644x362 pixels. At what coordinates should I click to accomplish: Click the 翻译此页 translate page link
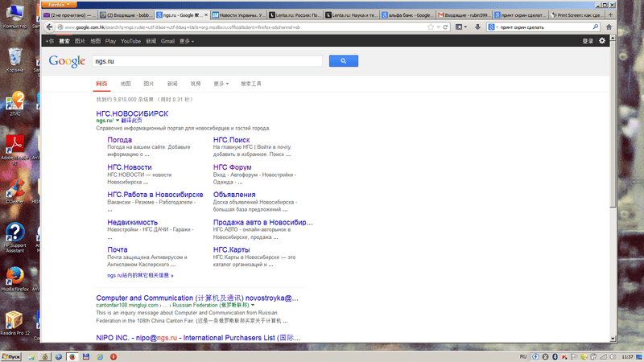click(131, 121)
